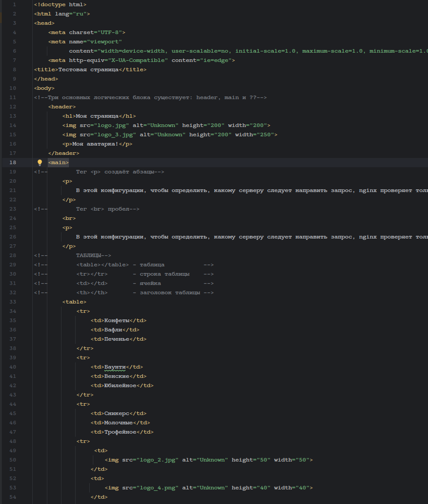Click line number 54 in the gutter

click(12, 497)
